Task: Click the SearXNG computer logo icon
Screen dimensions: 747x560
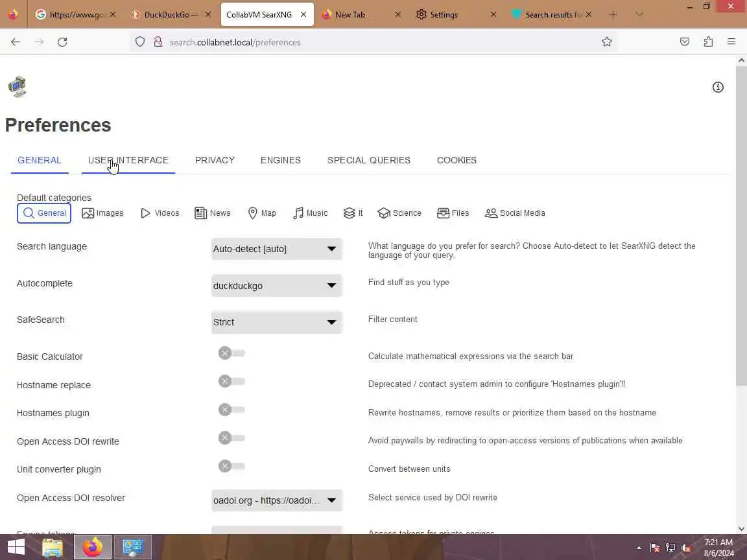Action: point(17,87)
